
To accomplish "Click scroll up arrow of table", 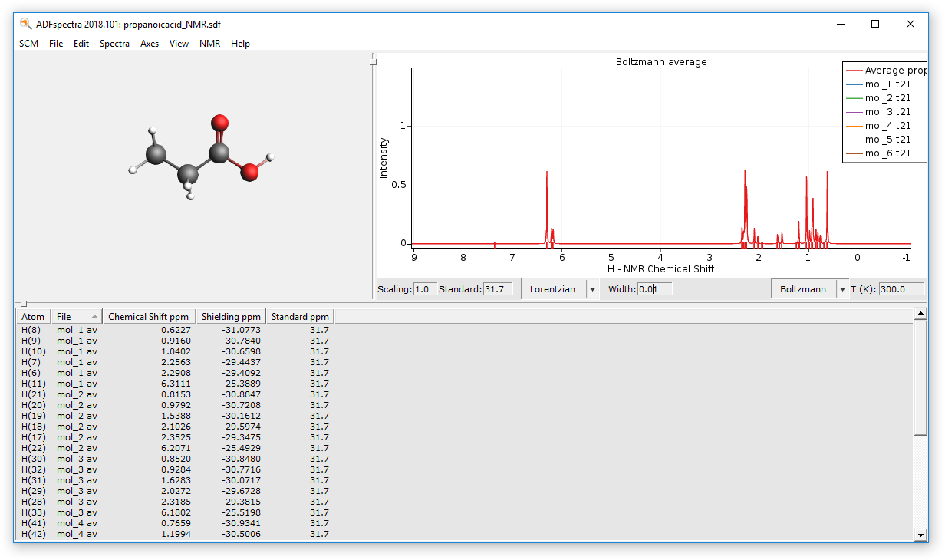I will (921, 313).
